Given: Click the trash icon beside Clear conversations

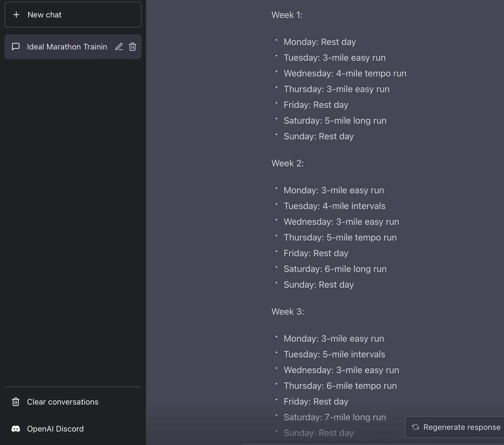Looking at the screenshot, I should [16, 402].
